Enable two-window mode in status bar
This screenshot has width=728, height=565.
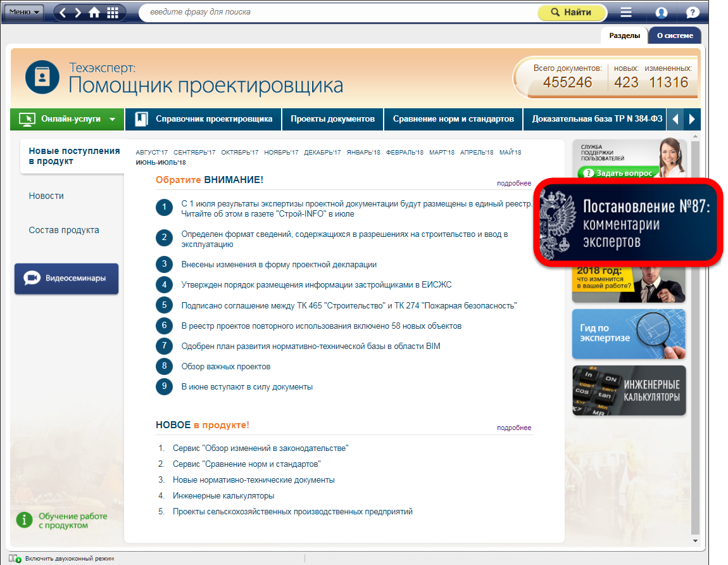tap(63, 559)
